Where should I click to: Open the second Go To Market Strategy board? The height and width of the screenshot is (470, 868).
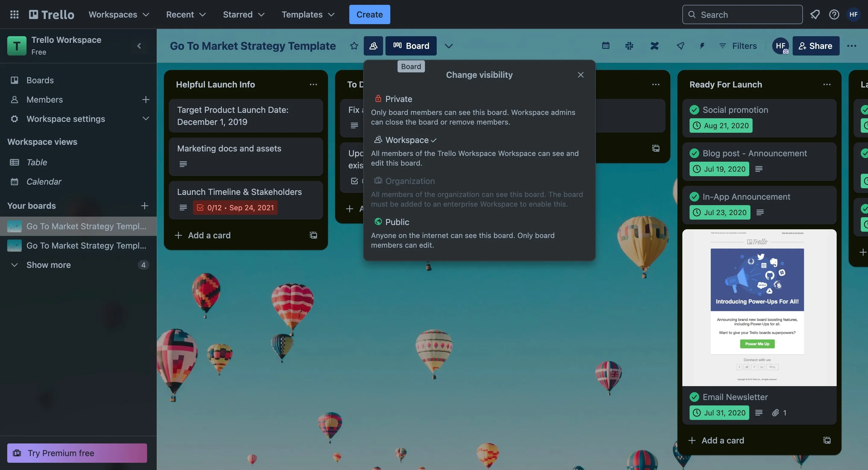point(78,246)
